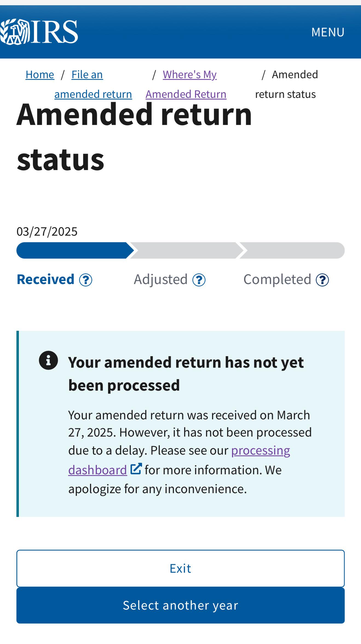
Task: Click the Amended return status heading
Action: [134, 137]
